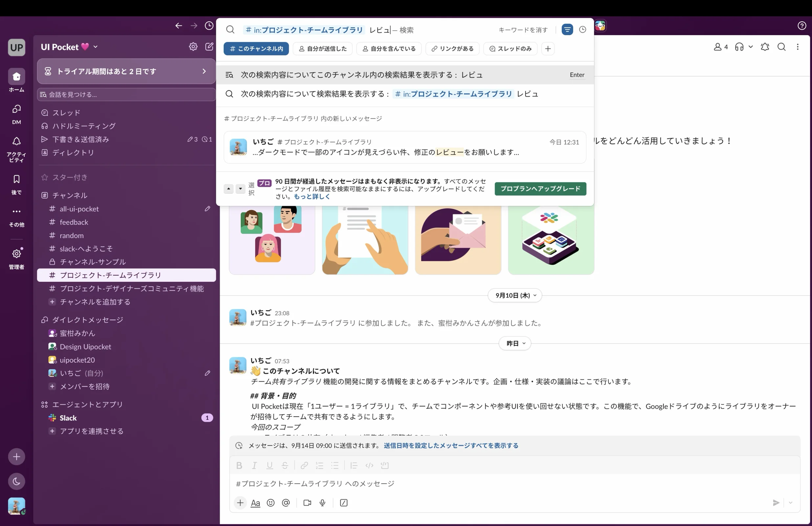
Task: Open いちご search result message card
Action: [x=405, y=147]
